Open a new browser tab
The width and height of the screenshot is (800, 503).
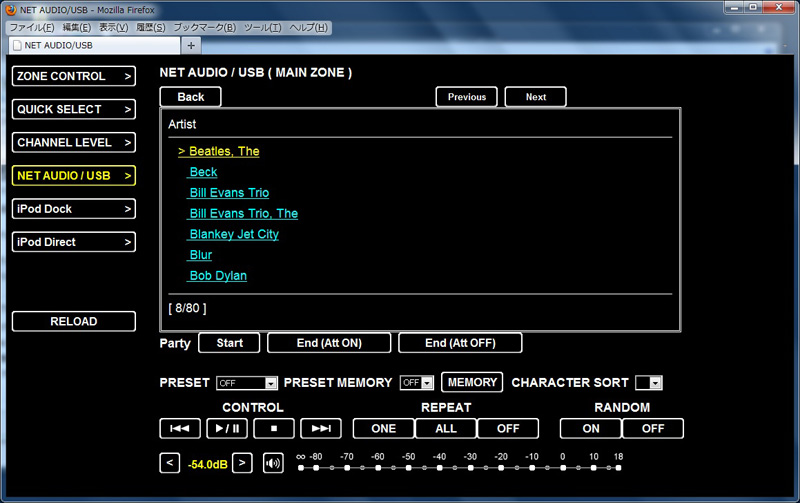[x=191, y=45]
